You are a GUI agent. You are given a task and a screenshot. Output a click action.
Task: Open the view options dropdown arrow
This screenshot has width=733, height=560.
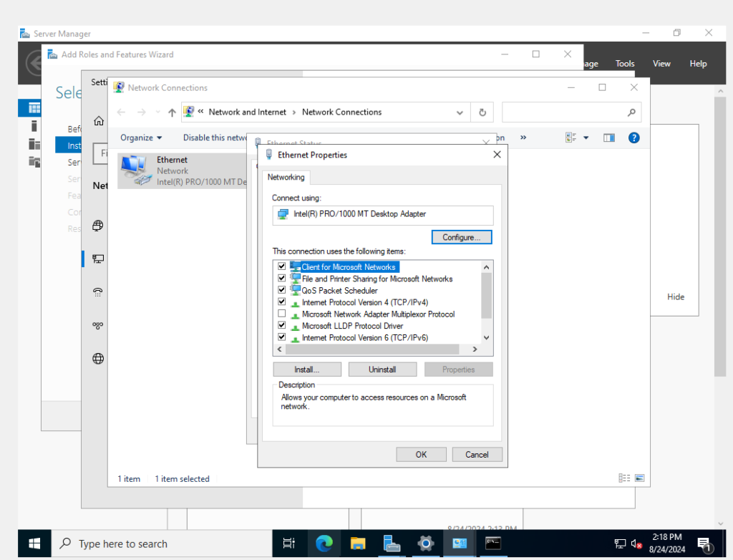586,137
